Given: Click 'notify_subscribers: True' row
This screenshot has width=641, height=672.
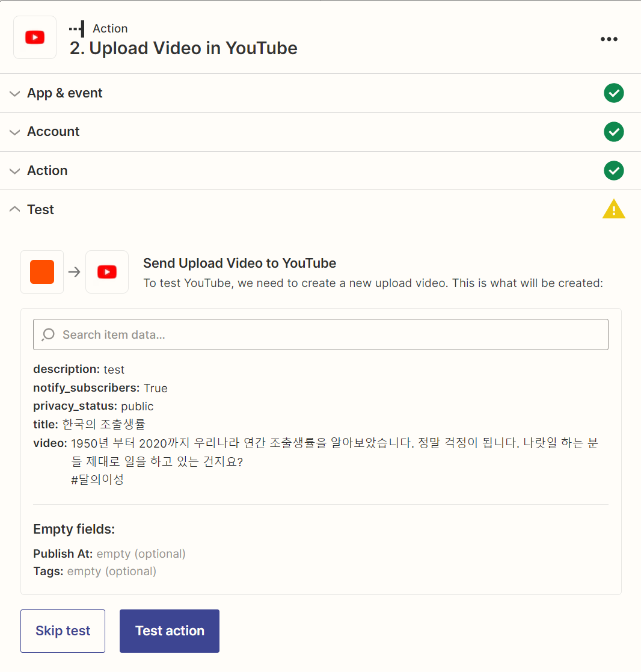Looking at the screenshot, I should (100, 388).
